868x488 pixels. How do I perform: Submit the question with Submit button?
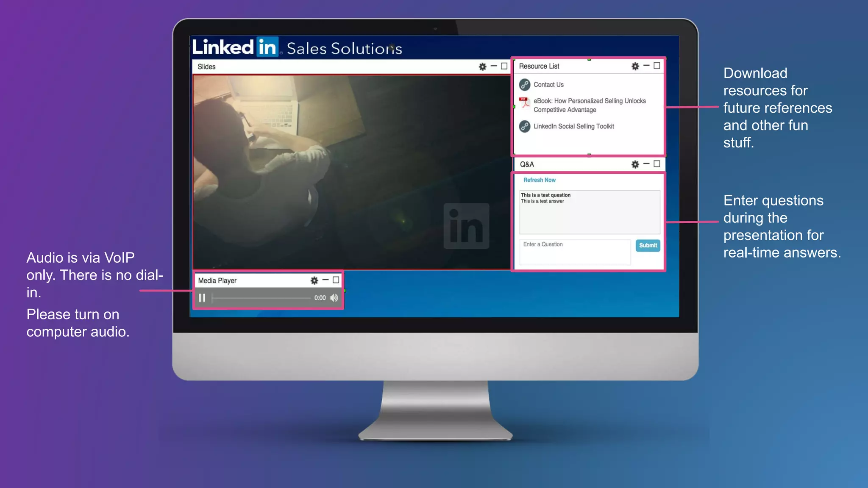[648, 245]
